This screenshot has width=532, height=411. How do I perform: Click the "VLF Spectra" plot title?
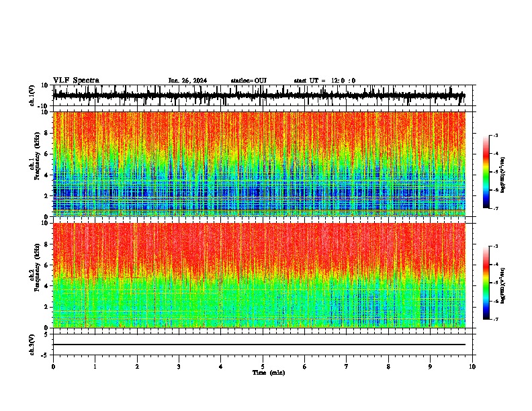point(76,81)
